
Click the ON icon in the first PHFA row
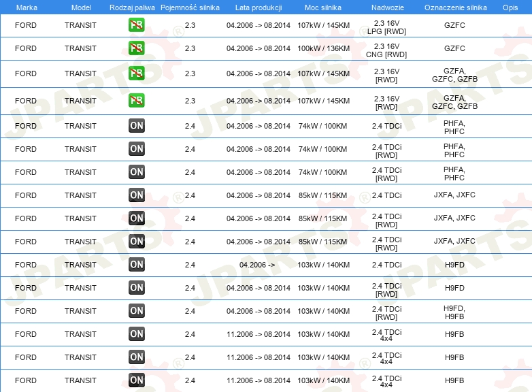coord(136,126)
